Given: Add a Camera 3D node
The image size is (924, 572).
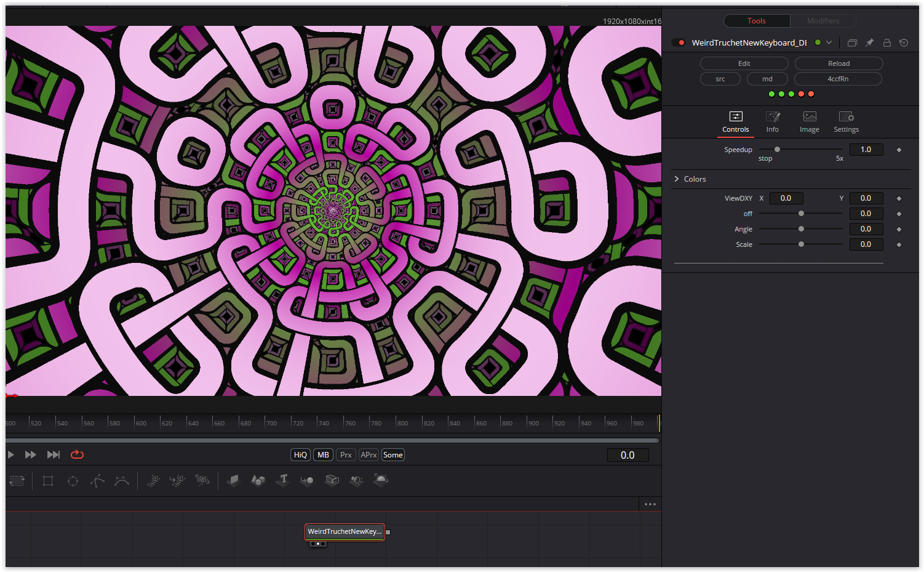Looking at the screenshot, I should [x=332, y=481].
